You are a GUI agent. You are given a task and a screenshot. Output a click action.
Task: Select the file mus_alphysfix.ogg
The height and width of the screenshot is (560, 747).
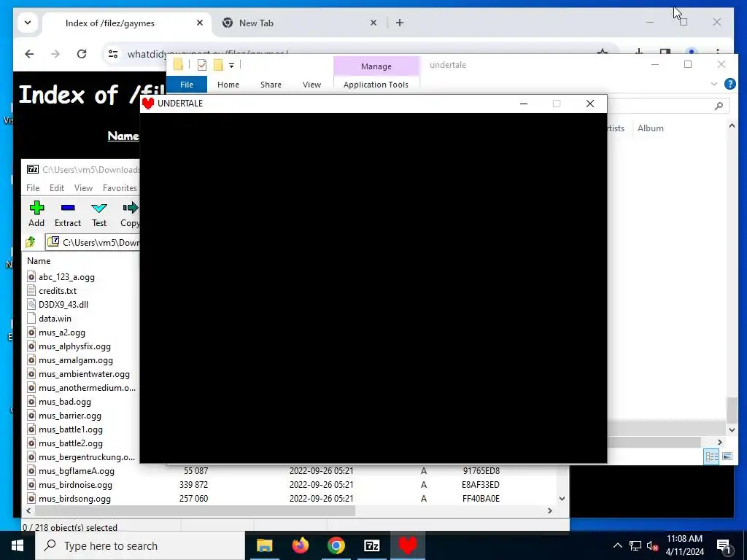pyautogui.click(x=75, y=346)
